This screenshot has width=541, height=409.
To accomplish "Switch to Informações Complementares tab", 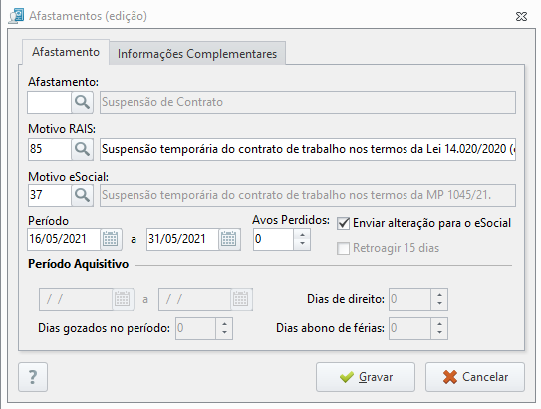I will pyautogui.click(x=197, y=54).
